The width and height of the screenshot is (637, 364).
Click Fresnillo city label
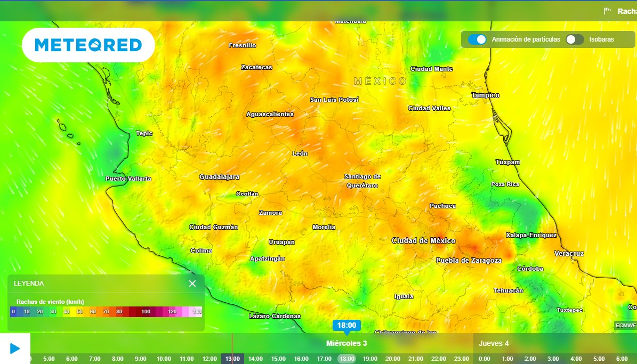point(243,45)
